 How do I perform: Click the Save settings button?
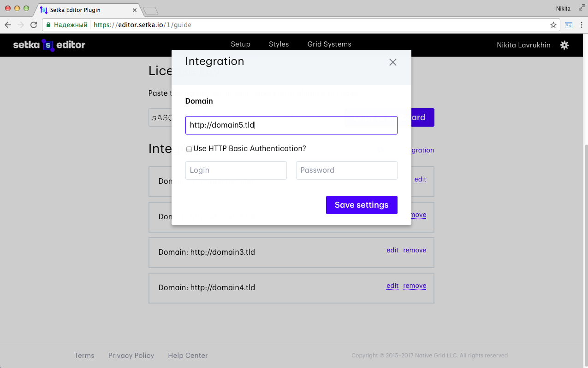click(x=362, y=205)
